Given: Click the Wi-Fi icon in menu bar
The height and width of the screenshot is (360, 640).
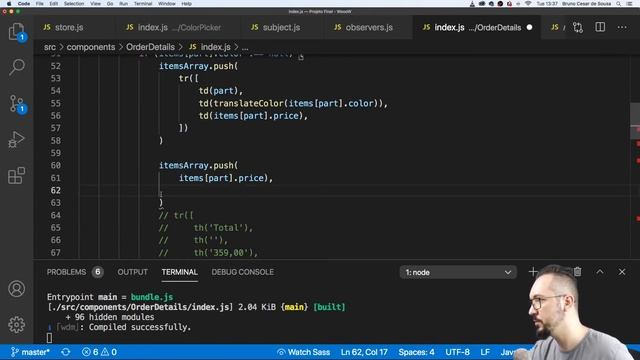Looking at the screenshot, I should 528,3.
